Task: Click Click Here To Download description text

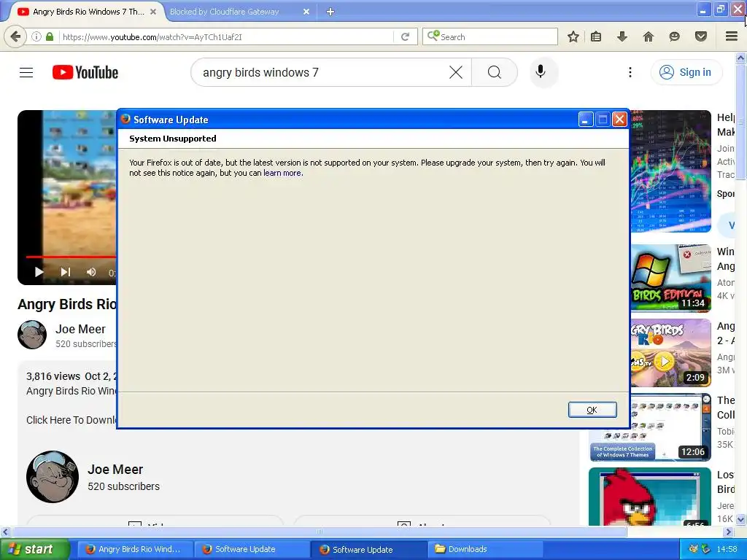Action: click(x=71, y=420)
